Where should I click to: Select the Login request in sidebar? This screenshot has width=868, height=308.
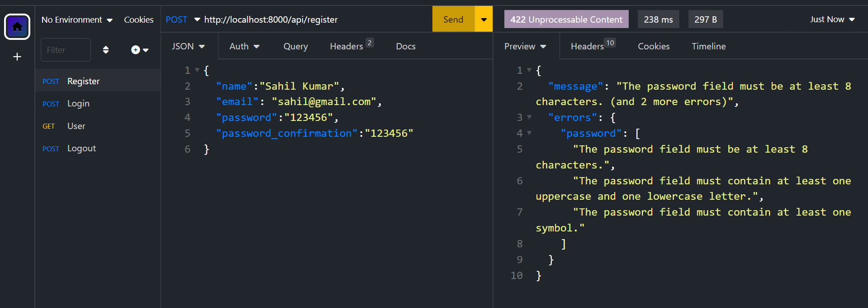[x=78, y=103]
